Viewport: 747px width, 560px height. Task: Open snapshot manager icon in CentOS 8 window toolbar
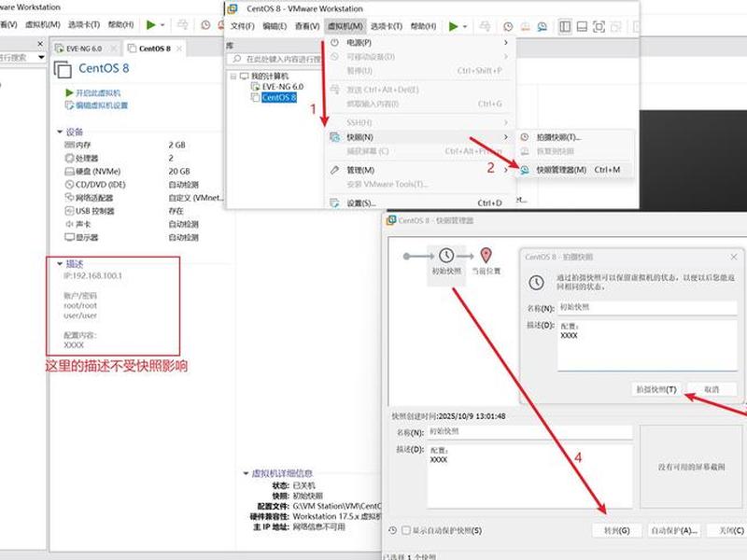[x=543, y=27]
